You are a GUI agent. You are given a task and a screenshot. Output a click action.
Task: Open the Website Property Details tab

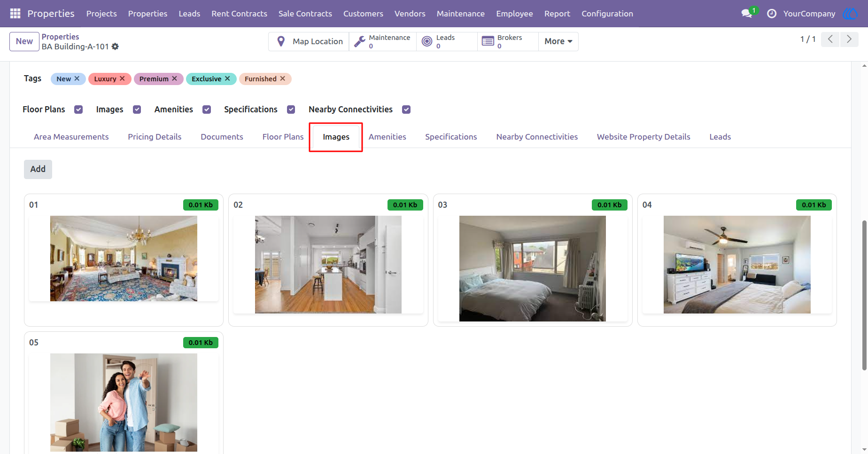(643, 137)
